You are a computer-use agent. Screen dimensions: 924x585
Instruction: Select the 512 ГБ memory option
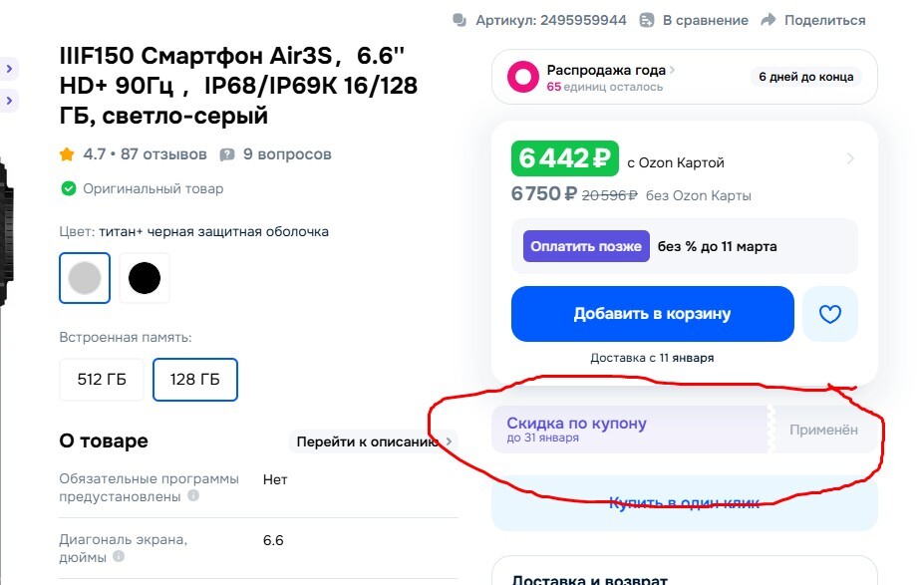(101, 380)
